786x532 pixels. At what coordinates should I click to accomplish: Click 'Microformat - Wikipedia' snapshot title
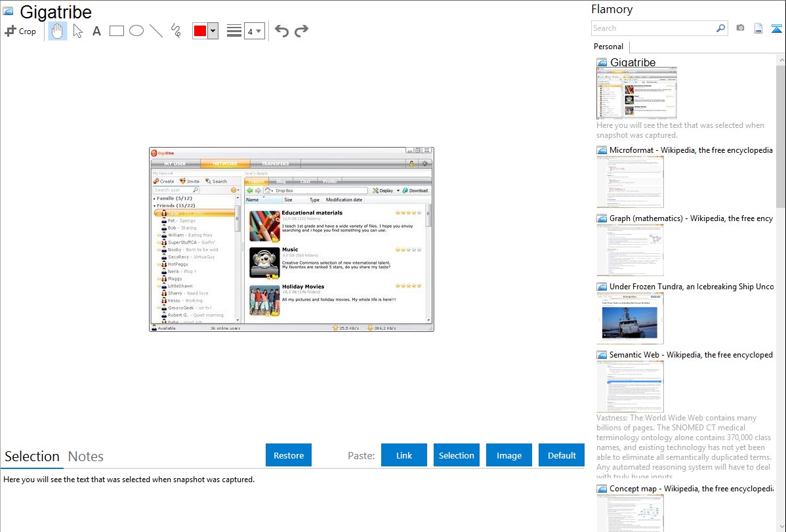click(x=691, y=150)
